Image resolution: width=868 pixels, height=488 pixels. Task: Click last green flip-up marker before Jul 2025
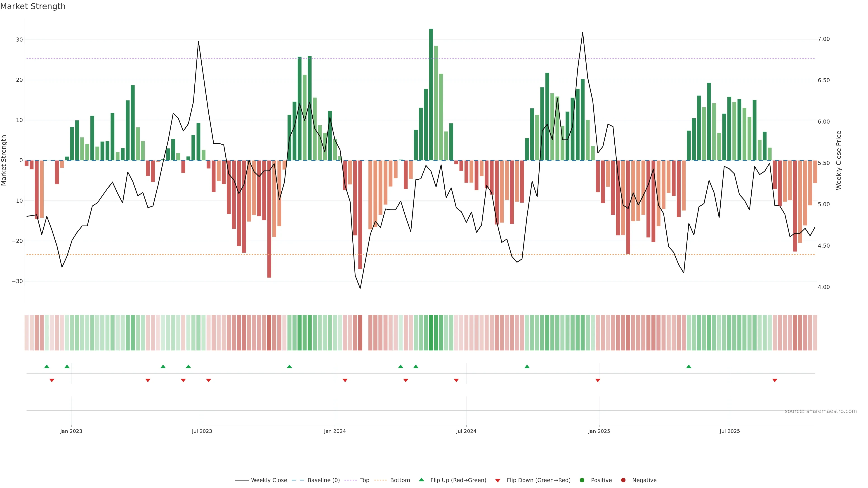[x=689, y=366]
